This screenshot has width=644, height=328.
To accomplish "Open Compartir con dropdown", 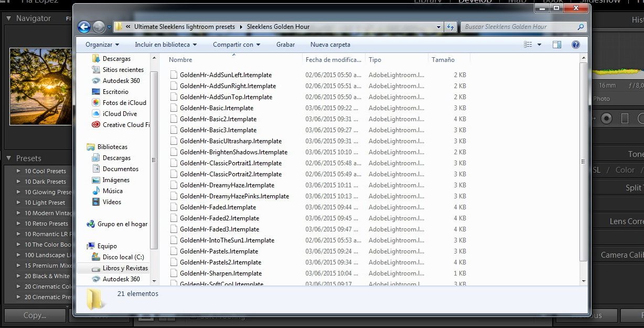I will click(x=237, y=45).
